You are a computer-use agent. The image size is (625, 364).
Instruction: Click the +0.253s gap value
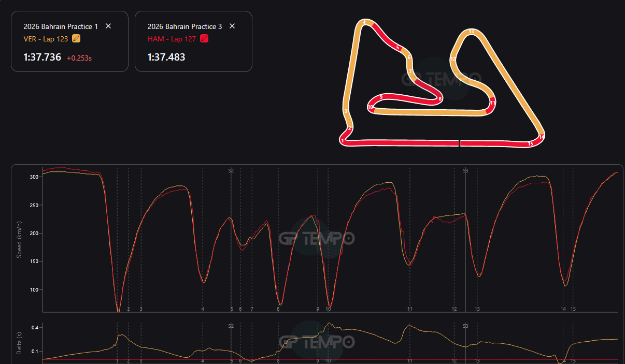(x=79, y=59)
